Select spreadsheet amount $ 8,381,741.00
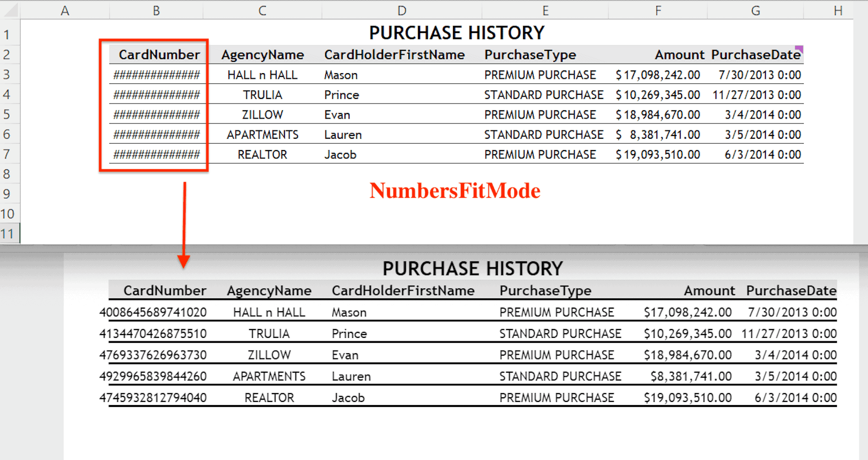Viewport: 868px width, 460px height. 658,135
